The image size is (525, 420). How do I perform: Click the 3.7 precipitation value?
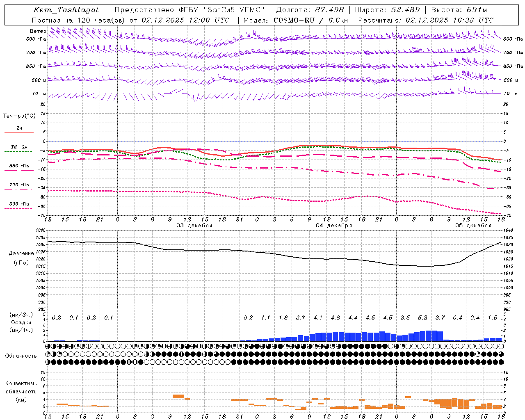coord(440,318)
